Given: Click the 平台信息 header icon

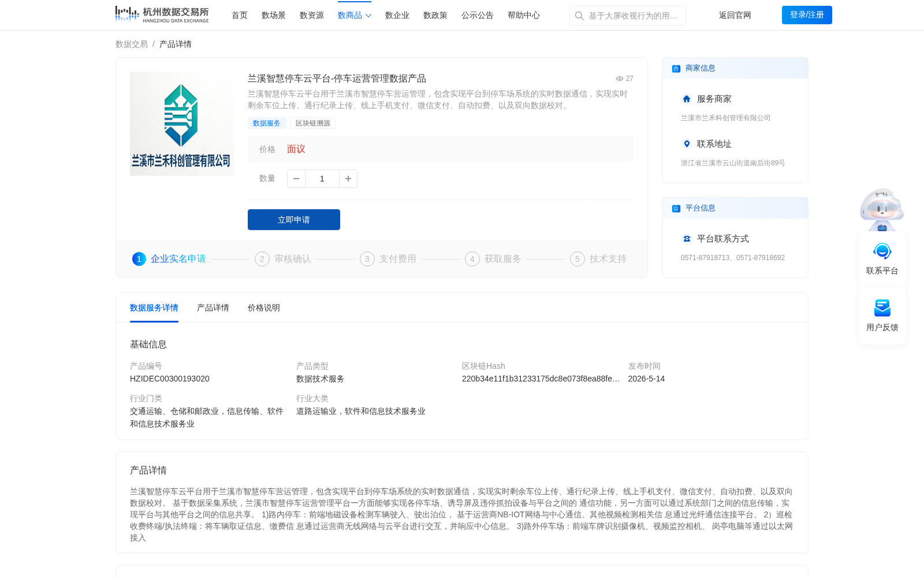Looking at the screenshot, I should tap(676, 209).
